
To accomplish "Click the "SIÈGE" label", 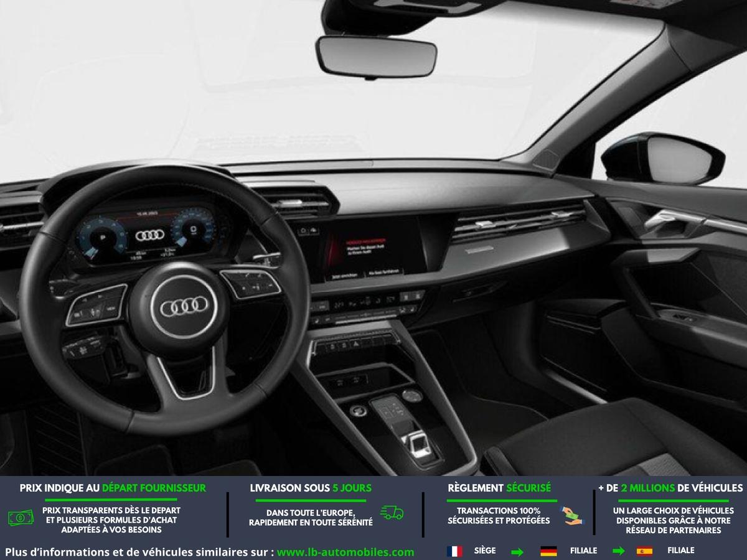I will 485,551.
